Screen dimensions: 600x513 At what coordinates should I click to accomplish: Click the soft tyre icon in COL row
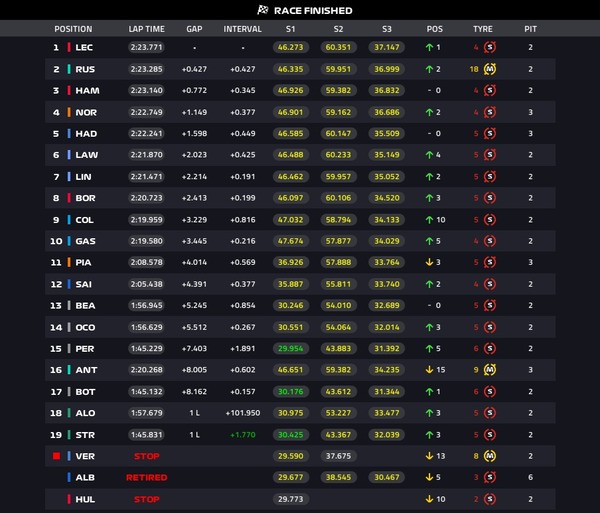[490, 220]
